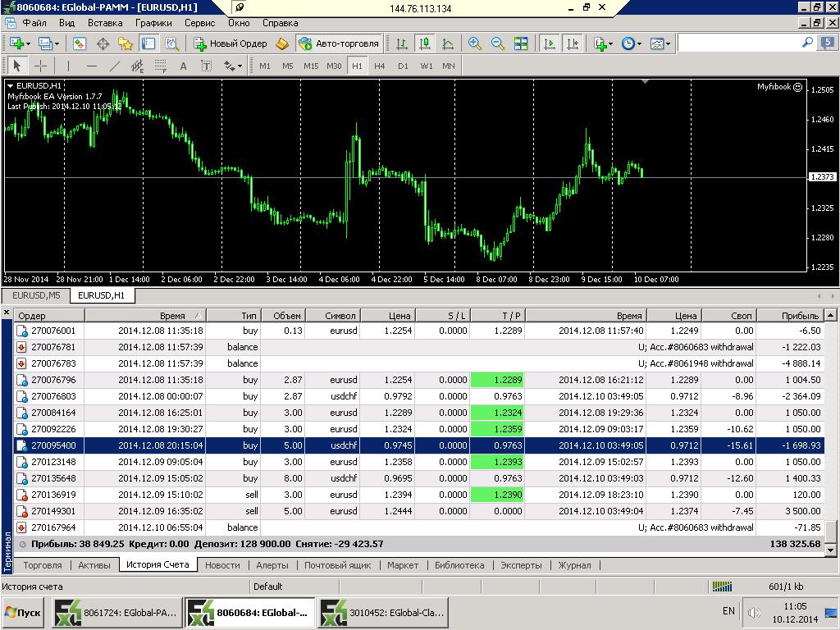The height and width of the screenshot is (630, 840).
Task: Select the Vertical Line drawing tool
Action: tap(68, 66)
